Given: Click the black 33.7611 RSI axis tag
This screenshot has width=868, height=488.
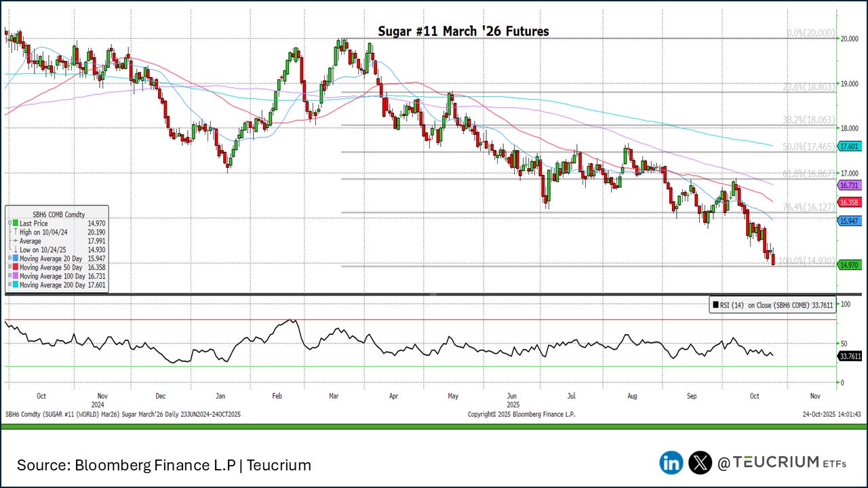Looking at the screenshot, I should (x=850, y=356).
